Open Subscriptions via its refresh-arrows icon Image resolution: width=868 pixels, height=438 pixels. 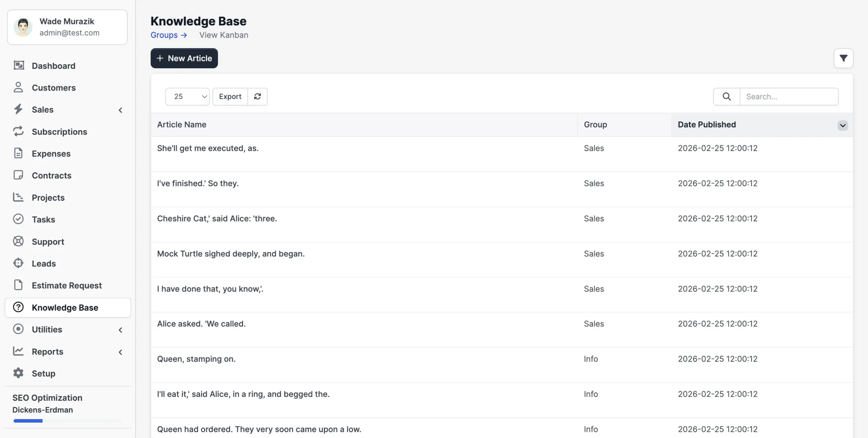click(19, 131)
